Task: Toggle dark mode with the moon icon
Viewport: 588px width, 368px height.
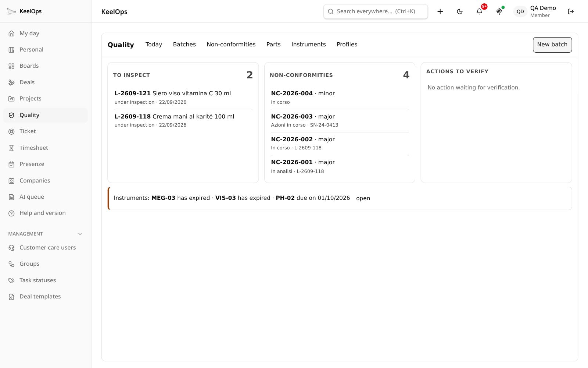Action: click(460, 11)
